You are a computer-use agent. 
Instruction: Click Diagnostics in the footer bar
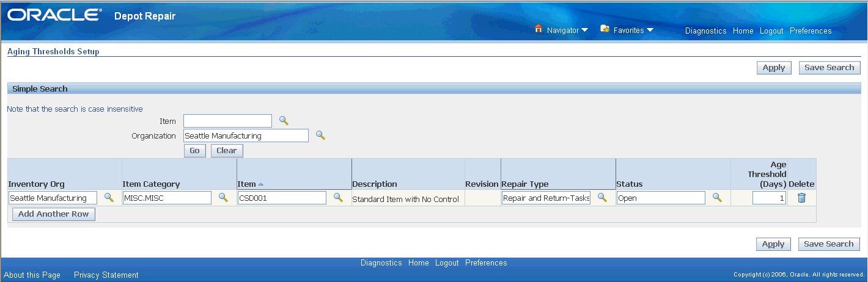tap(381, 263)
